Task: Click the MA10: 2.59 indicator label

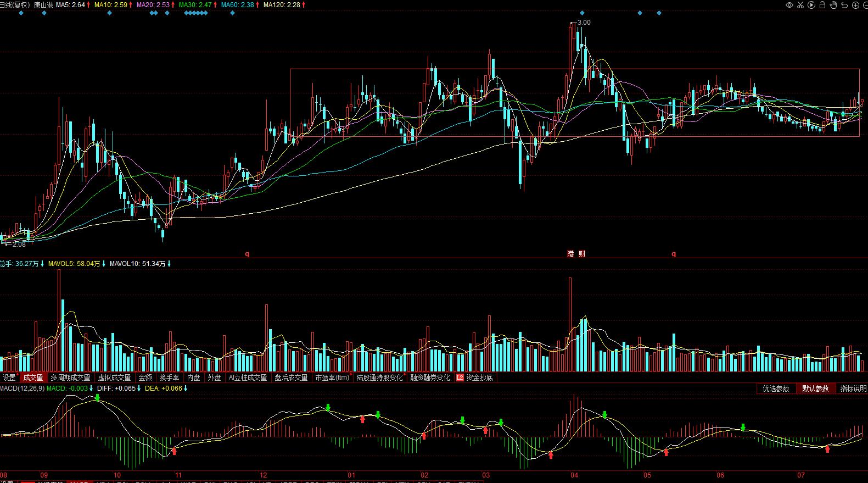Action: [x=110, y=4]
